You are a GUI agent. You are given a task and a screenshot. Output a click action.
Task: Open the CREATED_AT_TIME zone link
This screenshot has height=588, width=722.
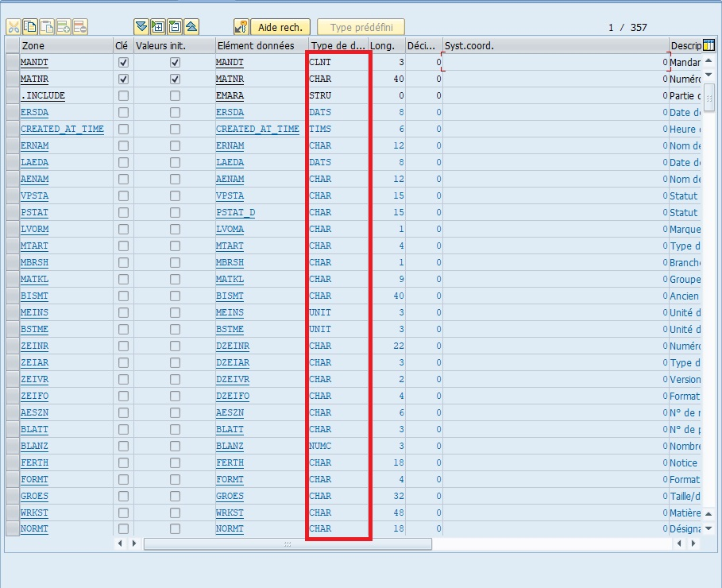(62, 129)
